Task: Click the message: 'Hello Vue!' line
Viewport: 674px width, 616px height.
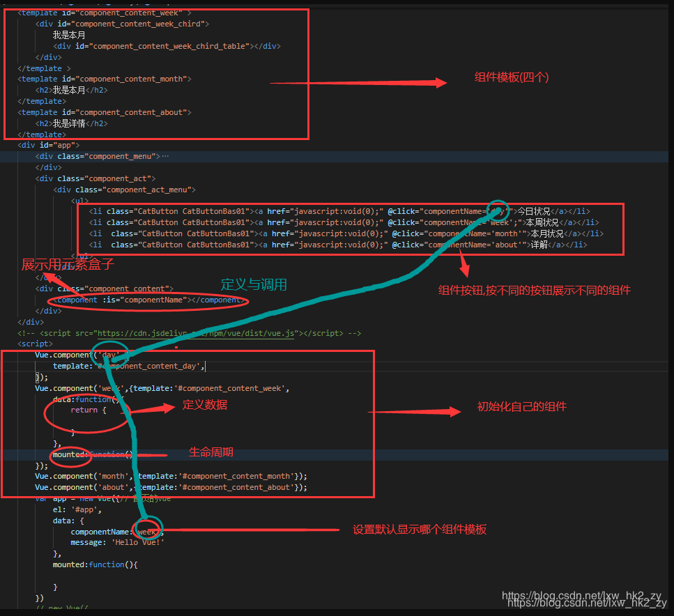Action: coord(117,543)
